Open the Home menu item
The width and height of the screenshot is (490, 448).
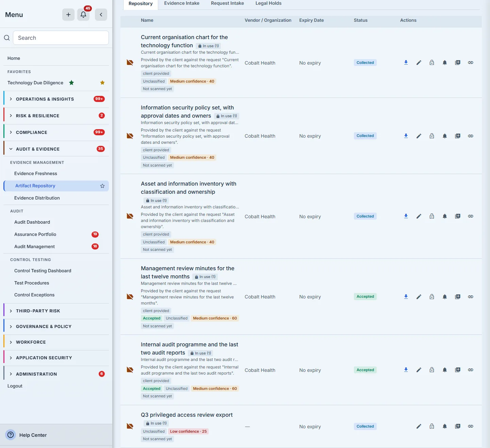[x=14, y=58]
